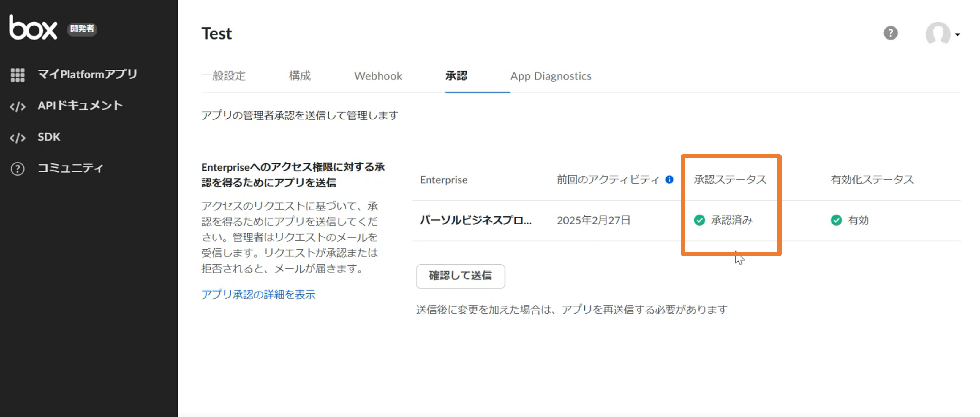Select the パーソルビジネスプロ... enterprise name

pyautogui.click(x=475, y=220)
